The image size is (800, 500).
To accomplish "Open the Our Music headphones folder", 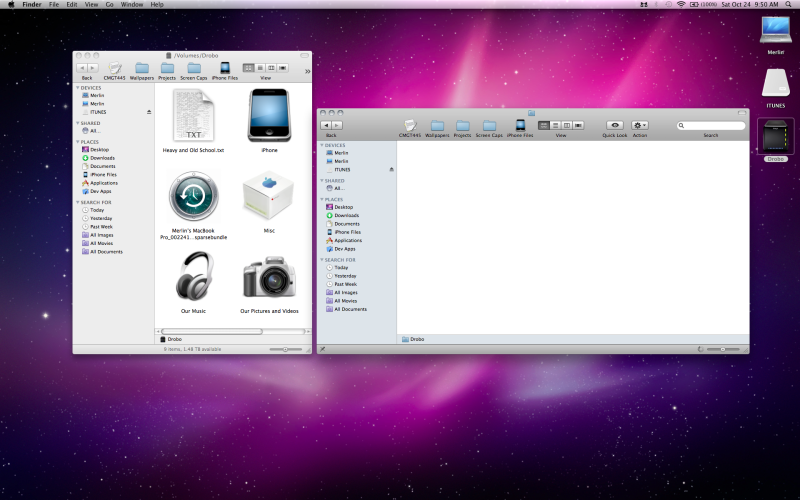I will (x=194, y=276).
